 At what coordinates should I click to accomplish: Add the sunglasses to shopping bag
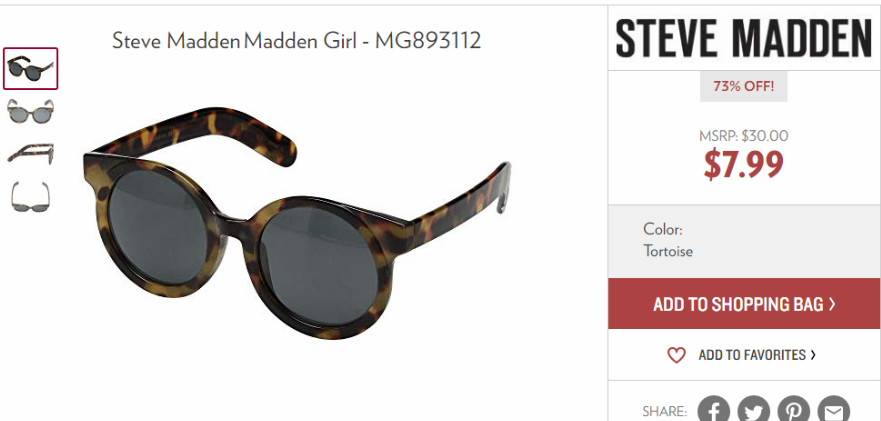[x=744, y=304]
